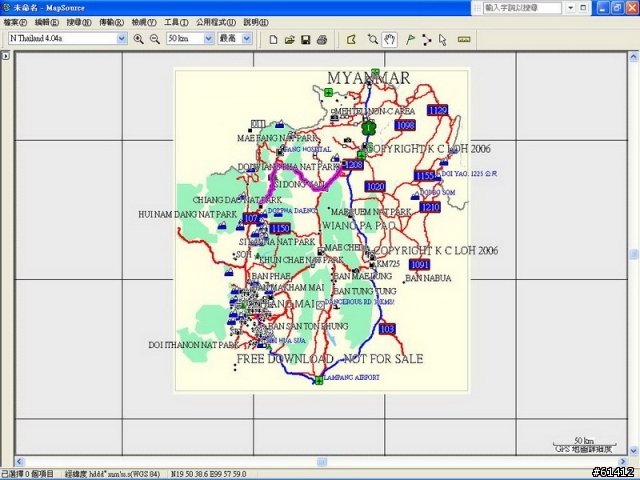Click the 1150 road shield on map
640x480 pixels.
280,228
